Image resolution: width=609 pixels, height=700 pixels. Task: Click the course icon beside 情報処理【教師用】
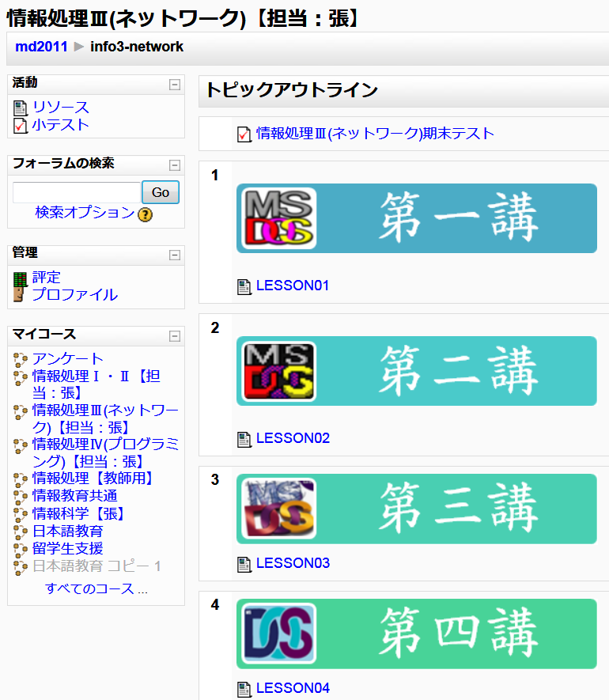[x=20, y=479]
